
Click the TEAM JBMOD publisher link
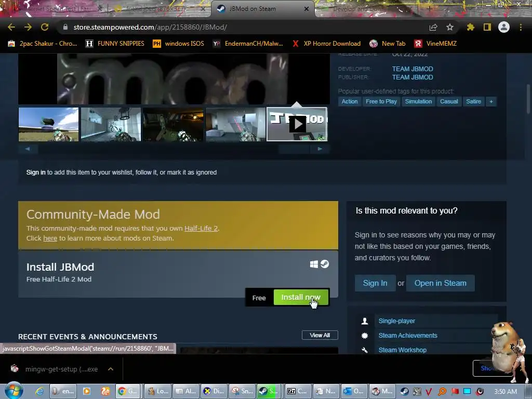tap(413, 77)
